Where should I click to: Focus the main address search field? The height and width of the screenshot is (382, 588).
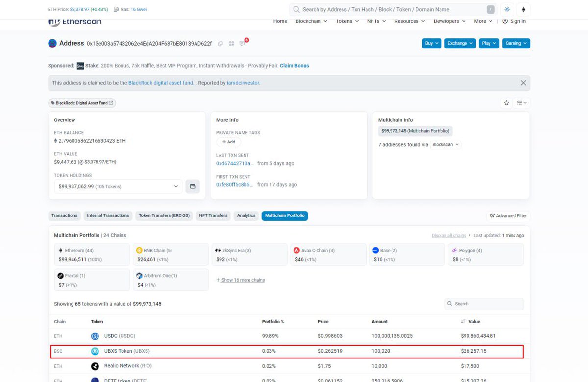393,9
